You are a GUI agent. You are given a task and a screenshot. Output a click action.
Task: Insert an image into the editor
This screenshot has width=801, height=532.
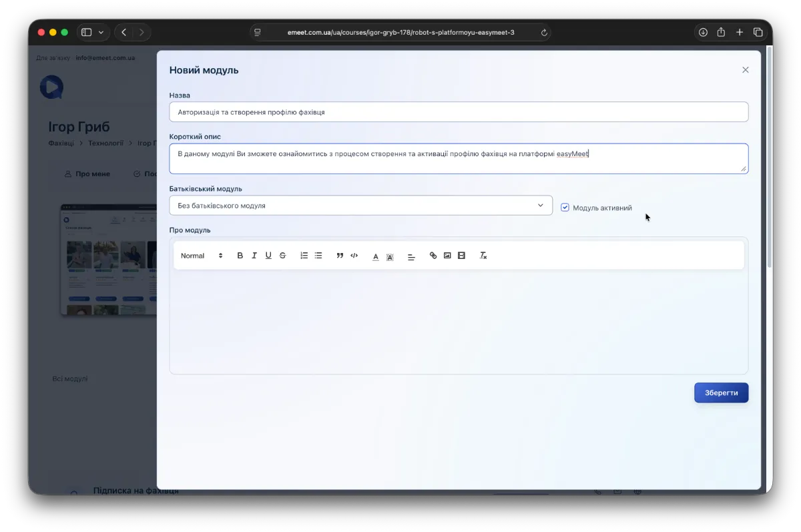pyautogui.click(x=447, y=256)
